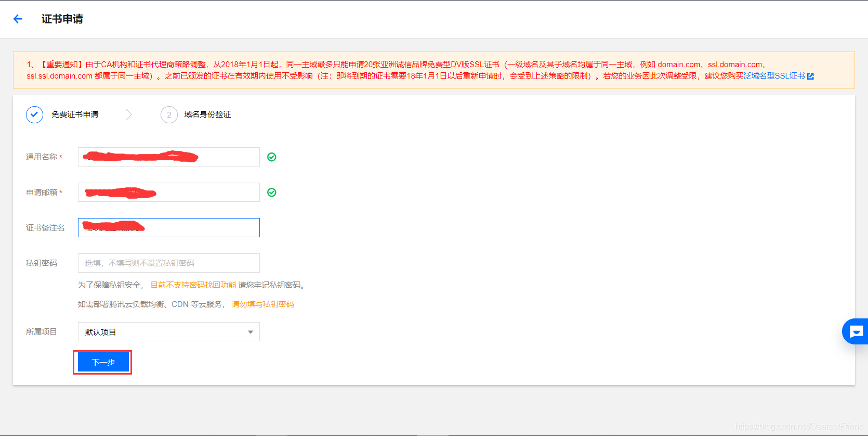Open the 所属项目 dropdown showing 默认项目
Image resolution: width=868 pixels, height=436 pixels.
pos(169,332)
